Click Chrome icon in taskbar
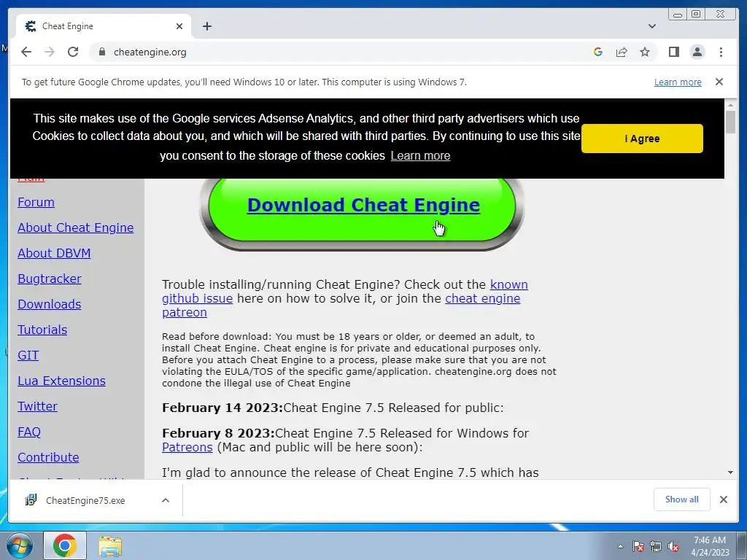 coord(65,545)
